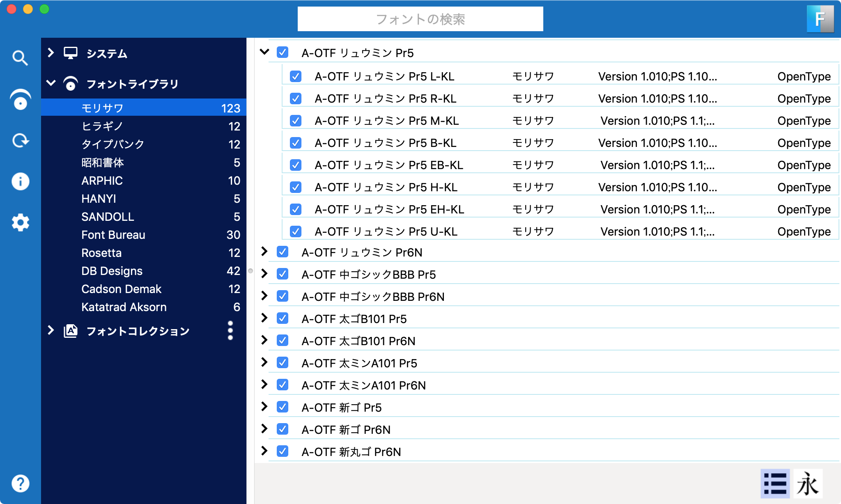
Task: Toggle checkbox for A-OTF リュウミン Pr5 B-KL
Action: click(296, 143)
